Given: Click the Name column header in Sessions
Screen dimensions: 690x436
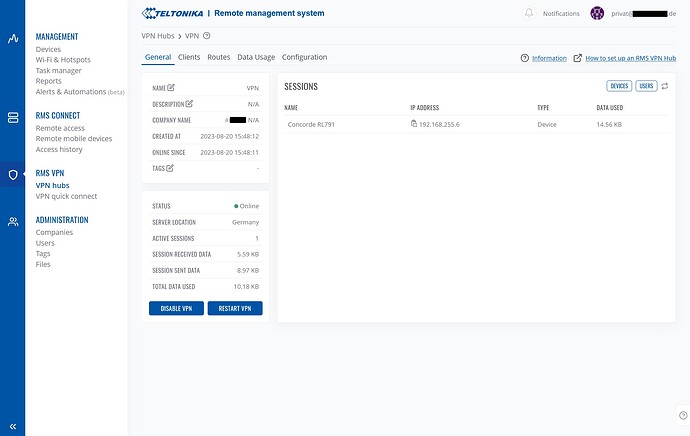Looking at the screenshot, I should (x=291, y=108).
